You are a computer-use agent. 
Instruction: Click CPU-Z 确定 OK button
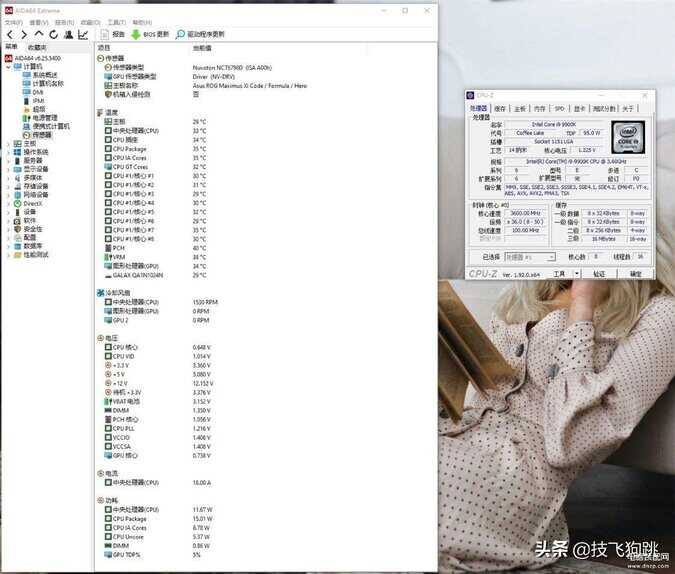636,273
